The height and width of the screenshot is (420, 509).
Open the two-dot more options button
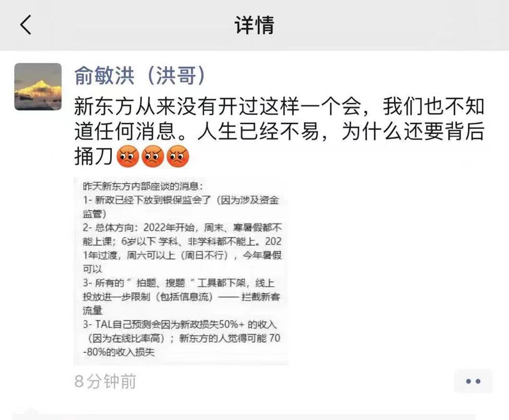click(x=473, y=381)
